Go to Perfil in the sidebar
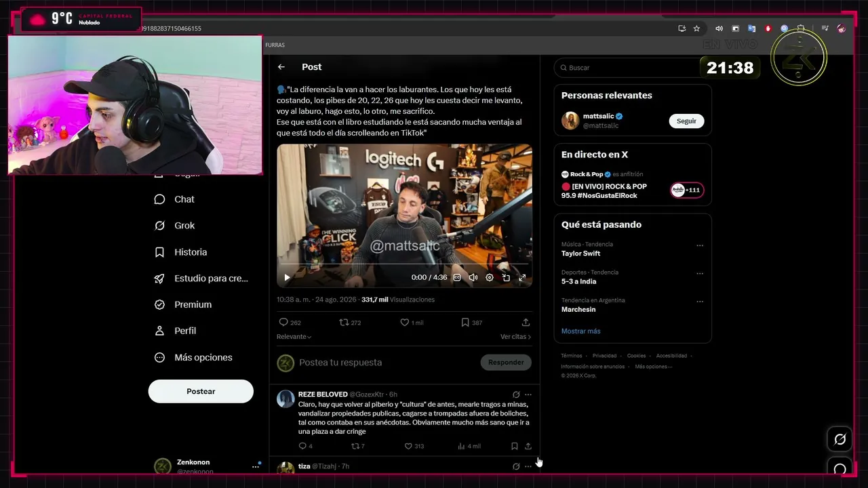Screen dimensions: 868x488 [175, 331]
